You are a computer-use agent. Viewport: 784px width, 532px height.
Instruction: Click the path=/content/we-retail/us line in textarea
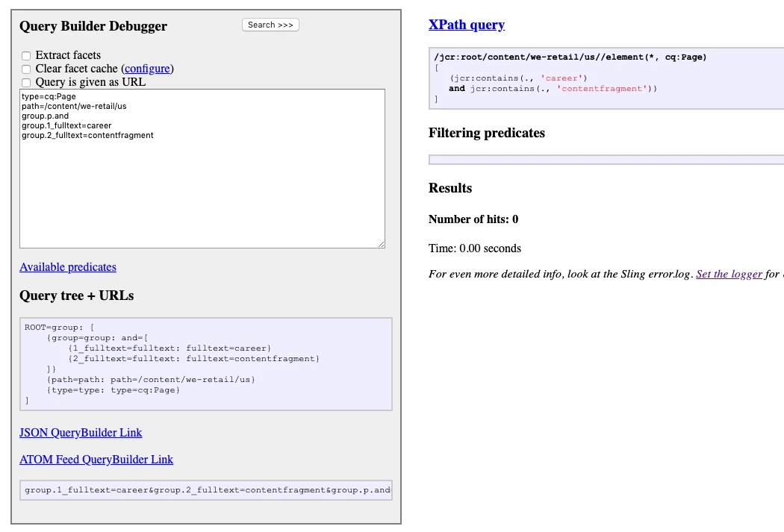pyautogui.click(x=74, y=107)
